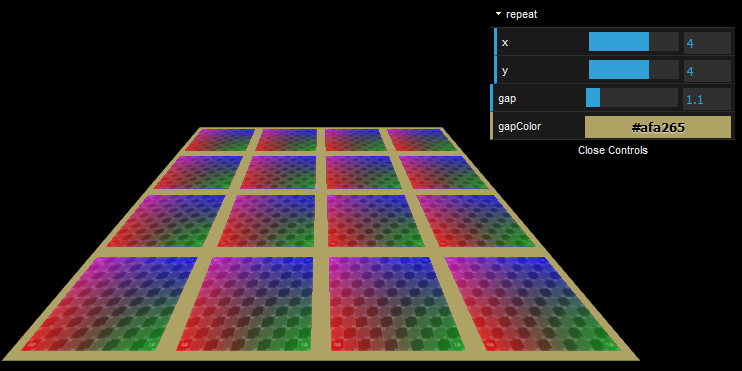Click the x property label

[505, 43]
